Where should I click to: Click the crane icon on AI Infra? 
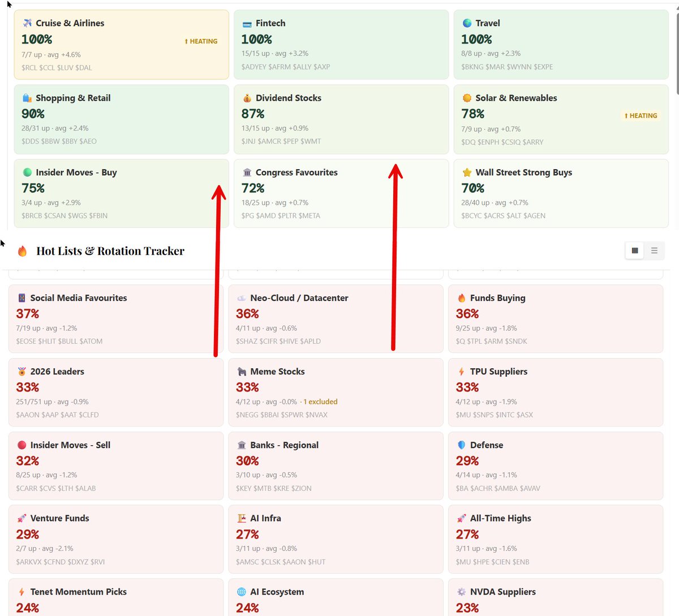click(x=242, y=518)
